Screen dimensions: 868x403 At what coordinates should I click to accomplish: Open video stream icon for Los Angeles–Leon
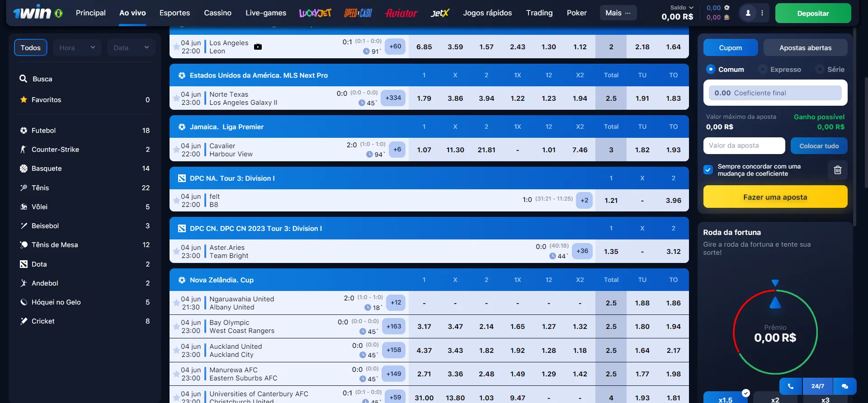pos(258,47)
